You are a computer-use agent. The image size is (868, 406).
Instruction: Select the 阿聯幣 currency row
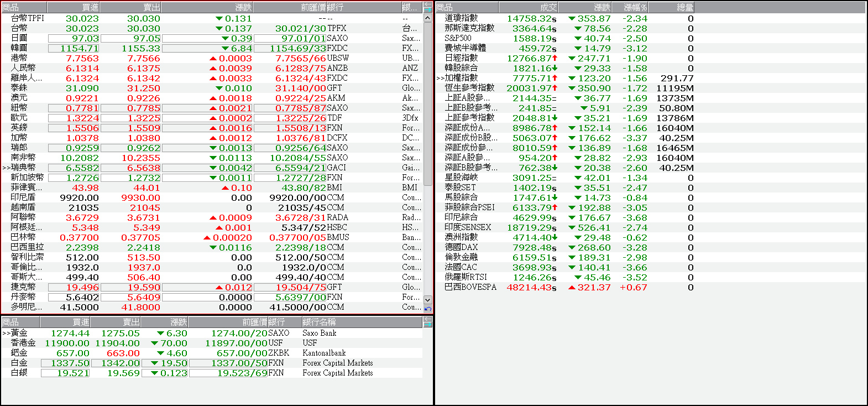click(212, 217)
